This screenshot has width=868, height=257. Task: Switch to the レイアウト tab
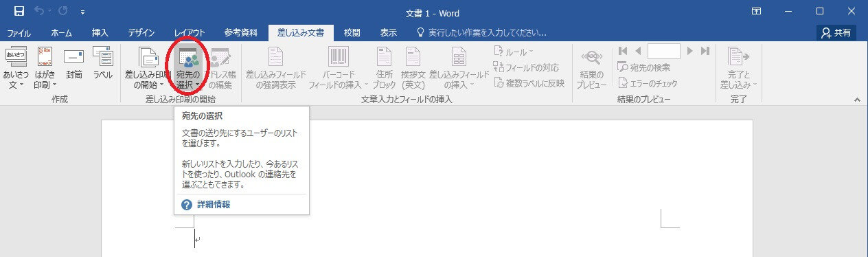click(190, 32)
